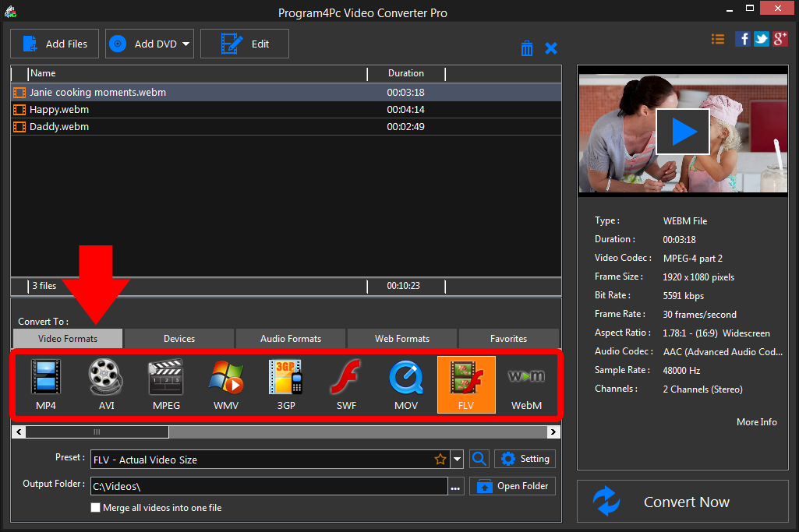Play the video preview
799x532 pixels.
tap(682, 131)
